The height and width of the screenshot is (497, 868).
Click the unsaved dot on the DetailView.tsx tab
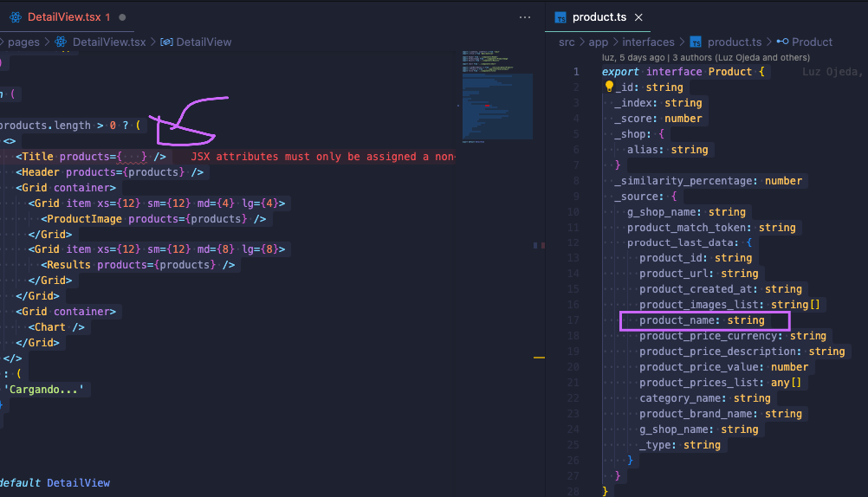tap(122, 17)
